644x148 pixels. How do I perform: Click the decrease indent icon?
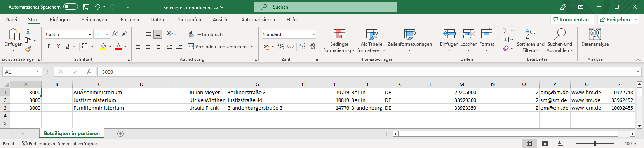coord(170,46)
